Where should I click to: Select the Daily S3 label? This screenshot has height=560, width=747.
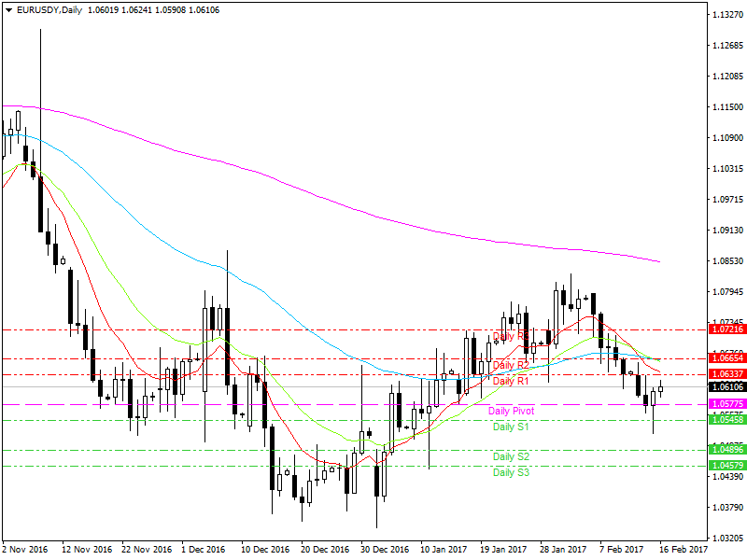coord(511,472)
